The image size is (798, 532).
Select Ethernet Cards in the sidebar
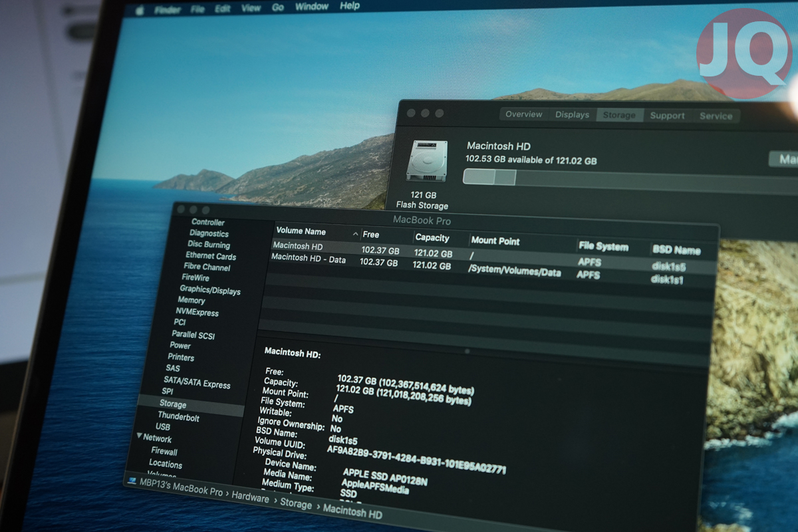coord(211,256)
